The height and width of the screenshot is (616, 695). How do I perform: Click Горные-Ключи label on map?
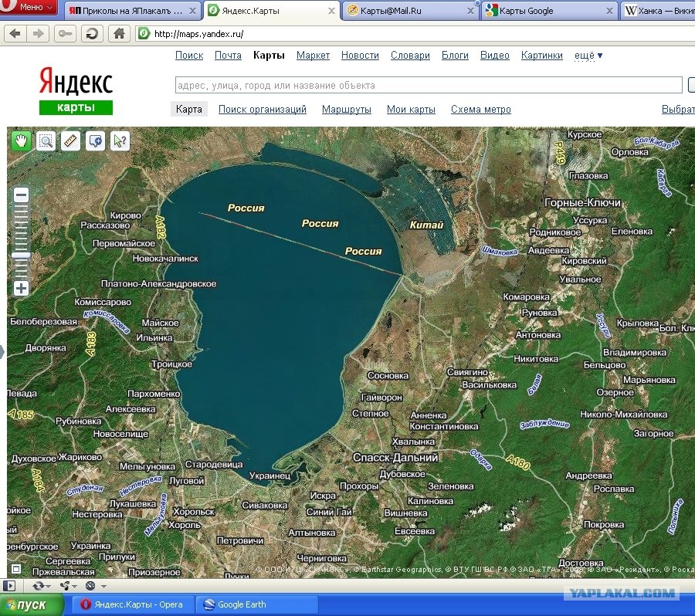[x=582, y=202]
